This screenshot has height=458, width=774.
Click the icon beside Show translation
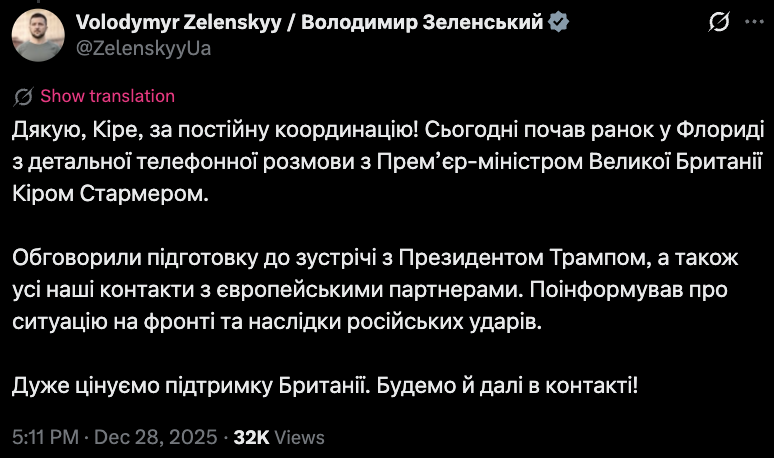pos(24,96)
